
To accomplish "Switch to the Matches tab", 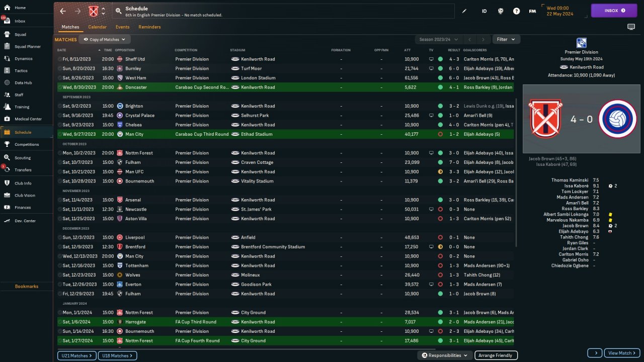I will point(70,27).
